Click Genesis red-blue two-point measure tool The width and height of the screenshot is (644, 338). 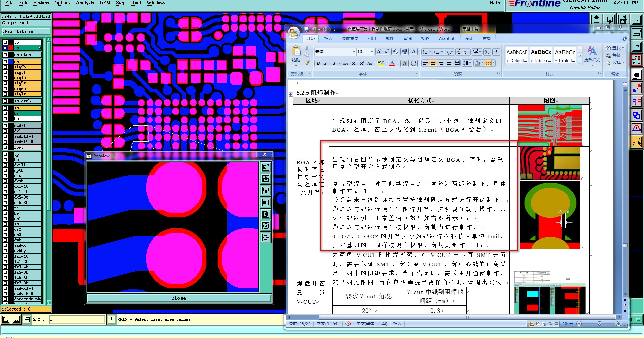click(x=637, y=88)
